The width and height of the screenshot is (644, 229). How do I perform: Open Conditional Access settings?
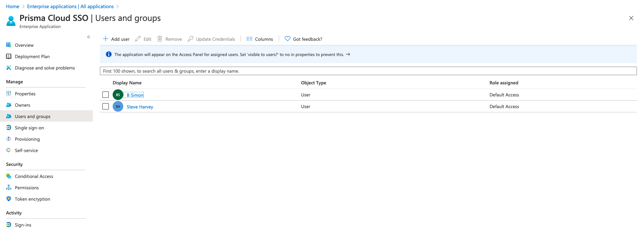pos(34,177)
